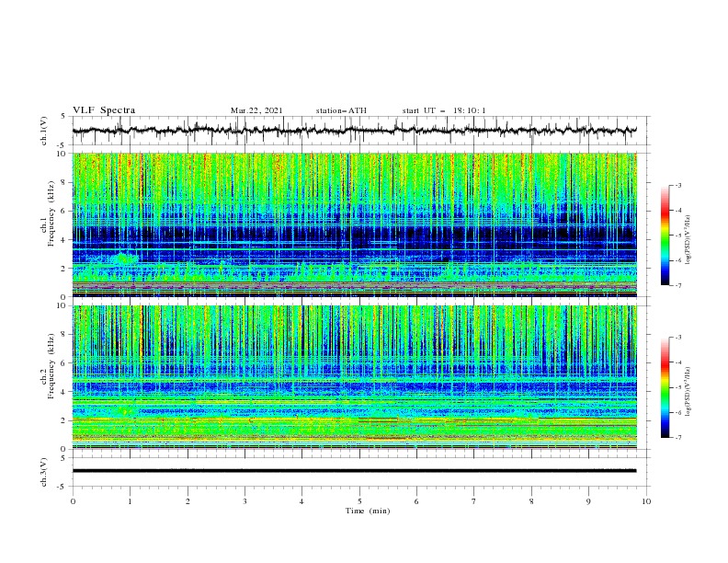Click the "Time (min)" axis title
The width and height of the screenshot is (728, 563).
[x=368, y=511]
